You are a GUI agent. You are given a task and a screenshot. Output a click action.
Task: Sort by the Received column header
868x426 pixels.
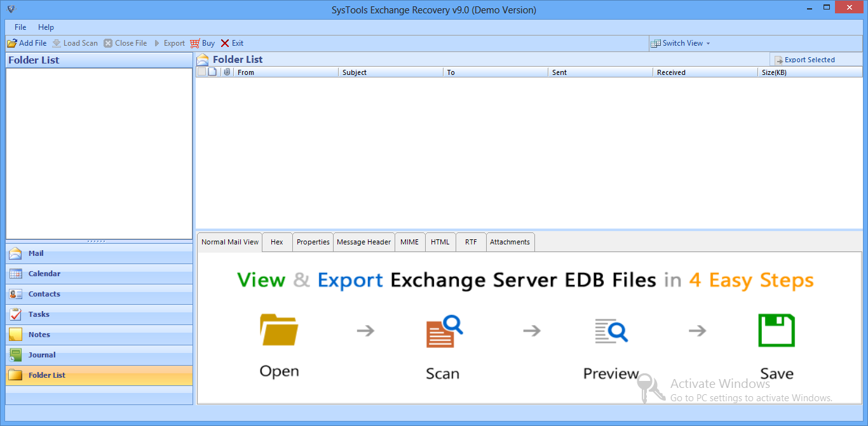tap(705, 72)
